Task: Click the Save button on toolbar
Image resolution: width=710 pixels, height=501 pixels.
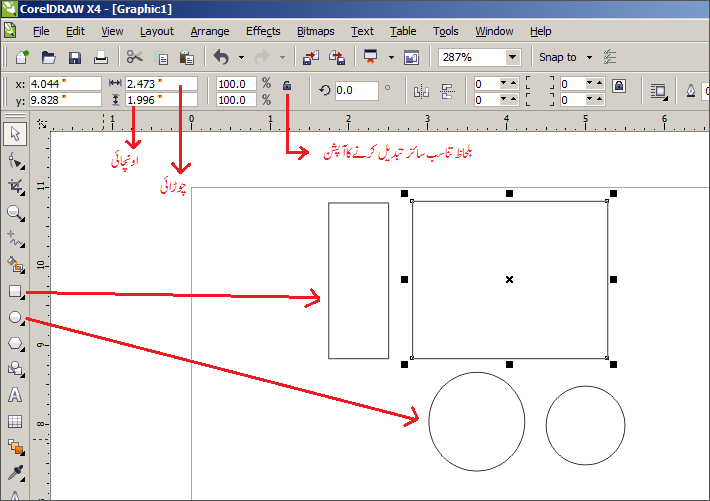Action: click(74, 58)
